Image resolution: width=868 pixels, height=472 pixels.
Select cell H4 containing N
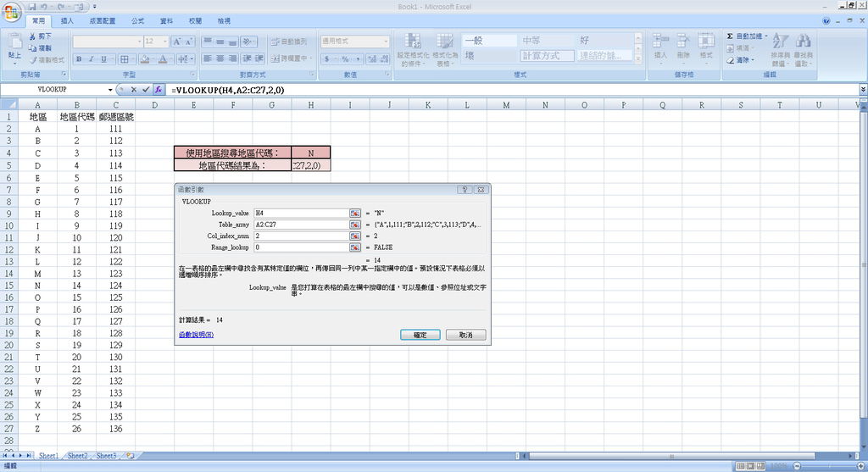pos(310,153)
